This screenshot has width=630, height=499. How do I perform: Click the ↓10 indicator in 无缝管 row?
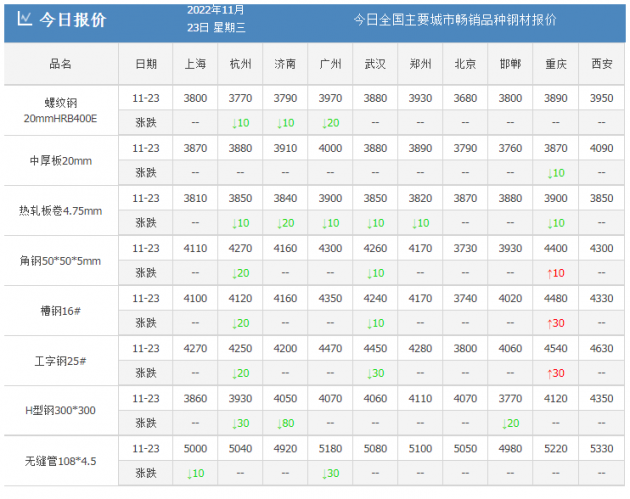(196, 473)
